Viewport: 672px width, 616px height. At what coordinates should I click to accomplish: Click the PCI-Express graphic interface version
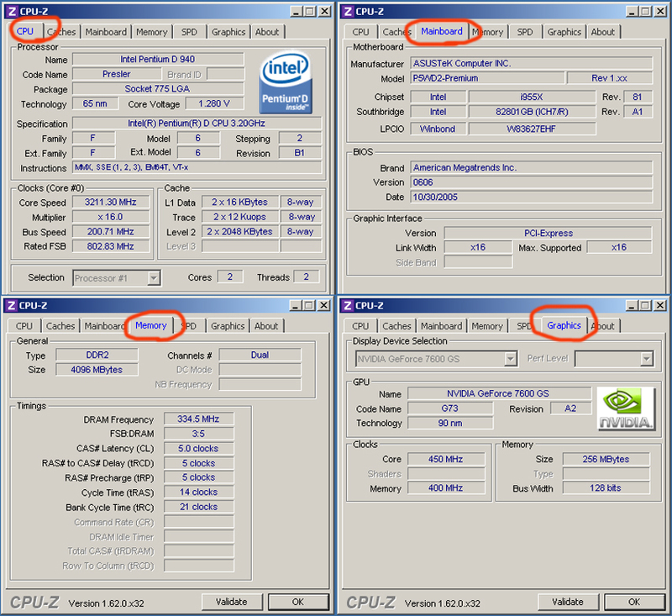[x=549, y=233]
